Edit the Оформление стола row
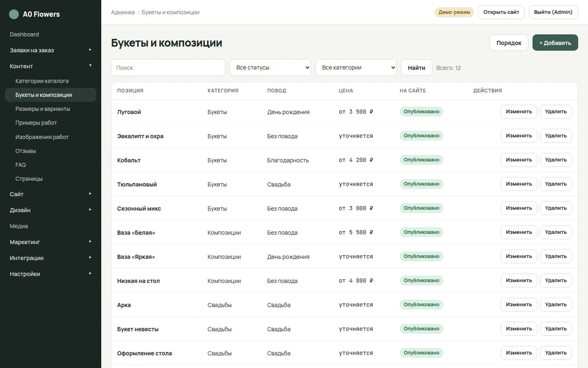The image size is (588, 368). tap(519, 353)
